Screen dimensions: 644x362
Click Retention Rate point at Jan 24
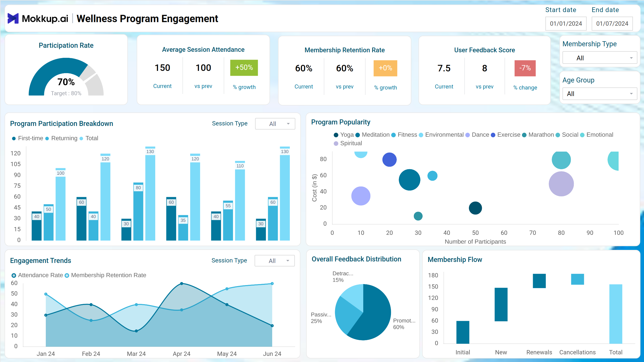coord(46,294)
